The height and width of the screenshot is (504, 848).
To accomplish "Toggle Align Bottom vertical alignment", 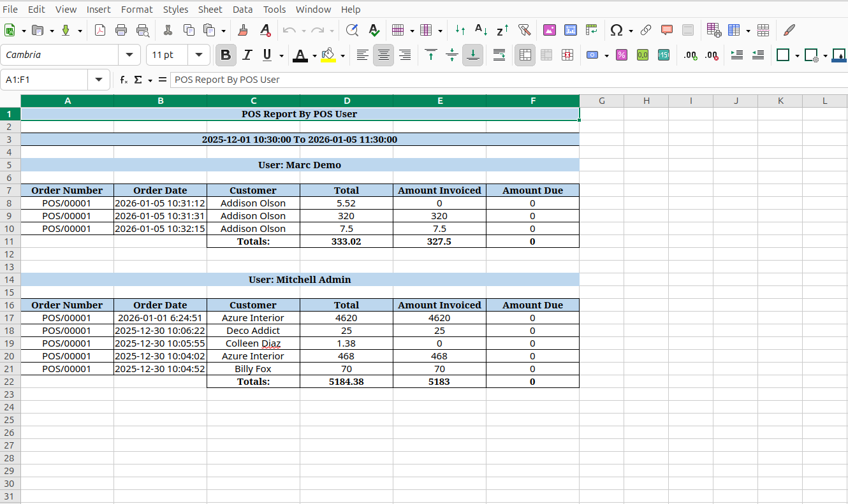I will [473, 55].
